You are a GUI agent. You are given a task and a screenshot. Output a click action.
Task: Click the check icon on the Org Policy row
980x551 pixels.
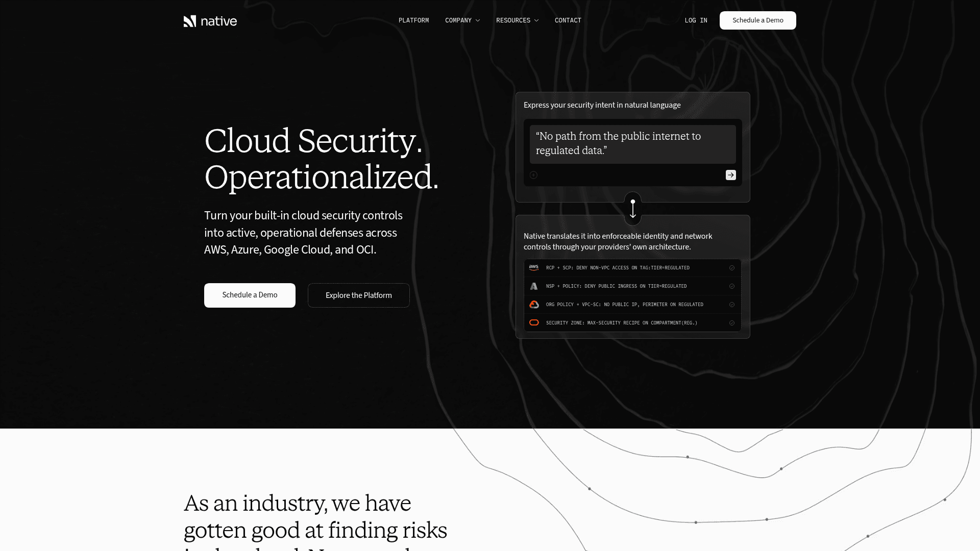pyautogui.click(x=732, y=305)
